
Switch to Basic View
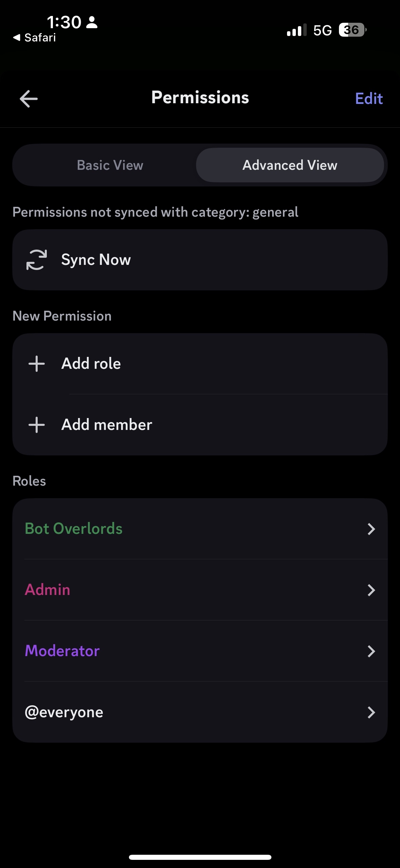coord(110,165)
